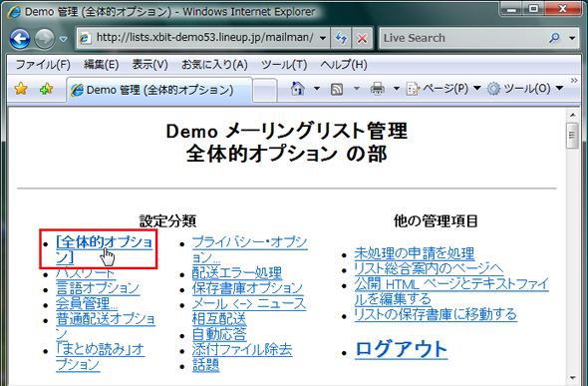Screen dimensions: 588x386
Task: Open the 話題 link
Action: 206,365
